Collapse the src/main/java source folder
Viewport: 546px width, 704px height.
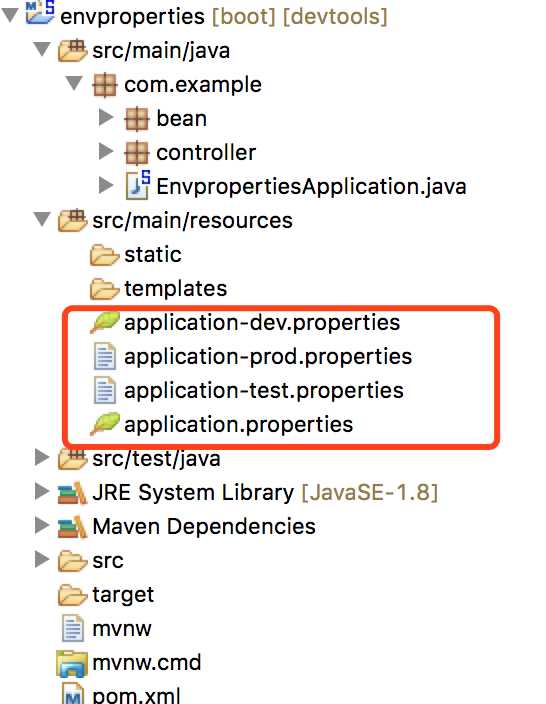coord(42,49)
